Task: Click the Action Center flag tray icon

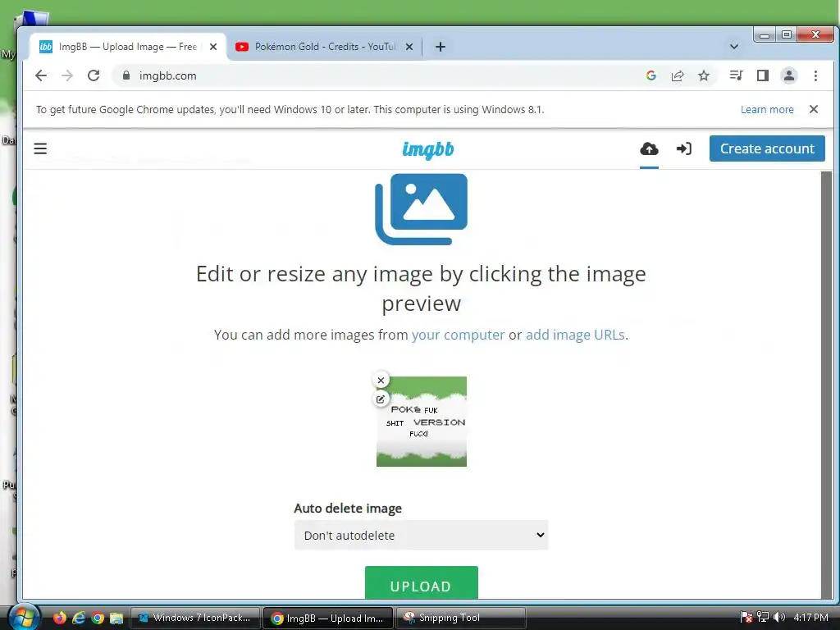Action: [x=746, y=617]
